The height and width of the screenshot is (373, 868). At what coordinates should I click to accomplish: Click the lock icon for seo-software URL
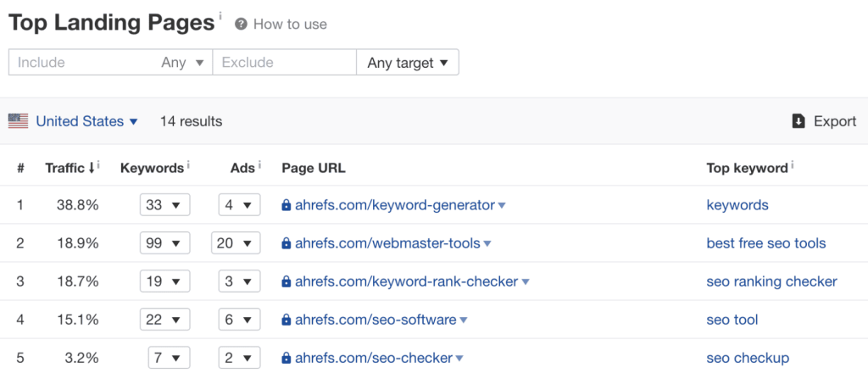(x=287, y=320)
